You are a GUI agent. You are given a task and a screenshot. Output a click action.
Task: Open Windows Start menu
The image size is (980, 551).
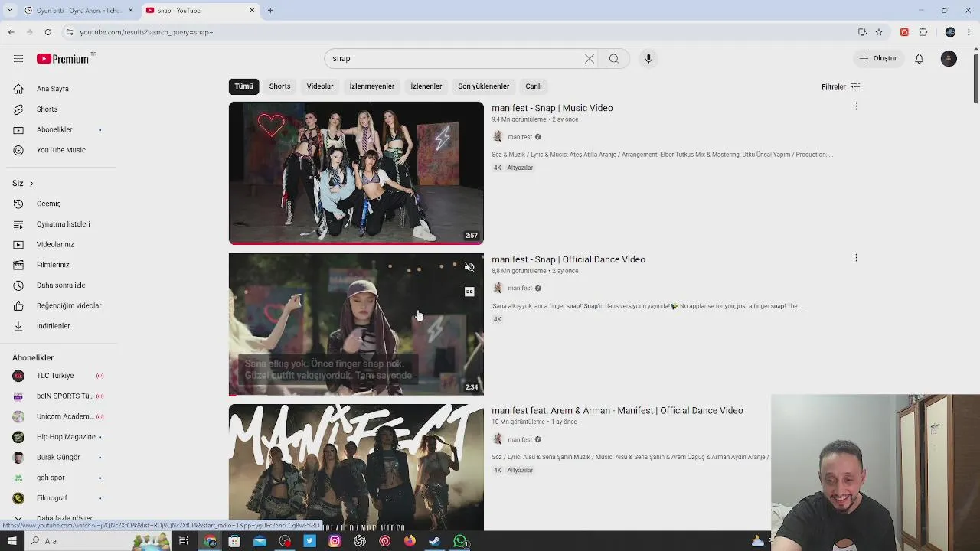click(11, 541)
